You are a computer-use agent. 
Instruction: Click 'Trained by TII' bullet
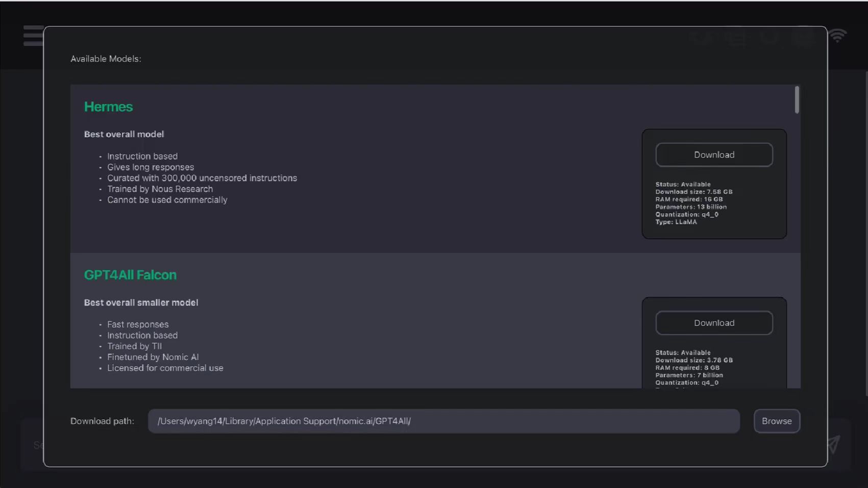134,346
